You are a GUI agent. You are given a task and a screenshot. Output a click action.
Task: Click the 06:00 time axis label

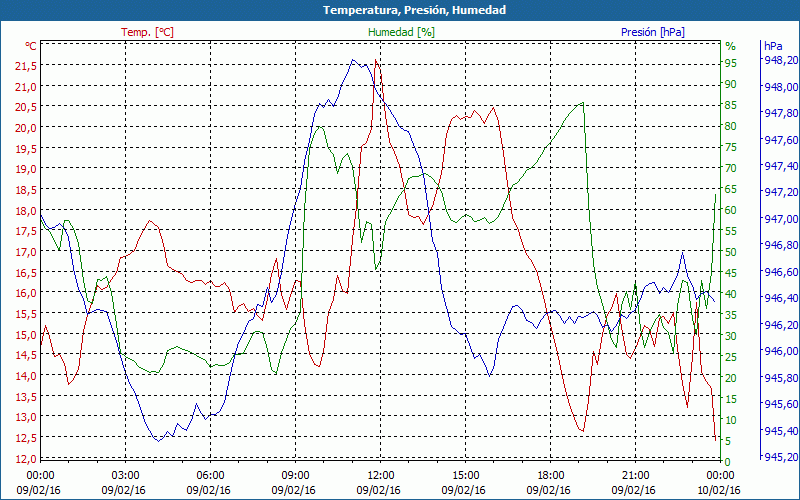(210, 476)
